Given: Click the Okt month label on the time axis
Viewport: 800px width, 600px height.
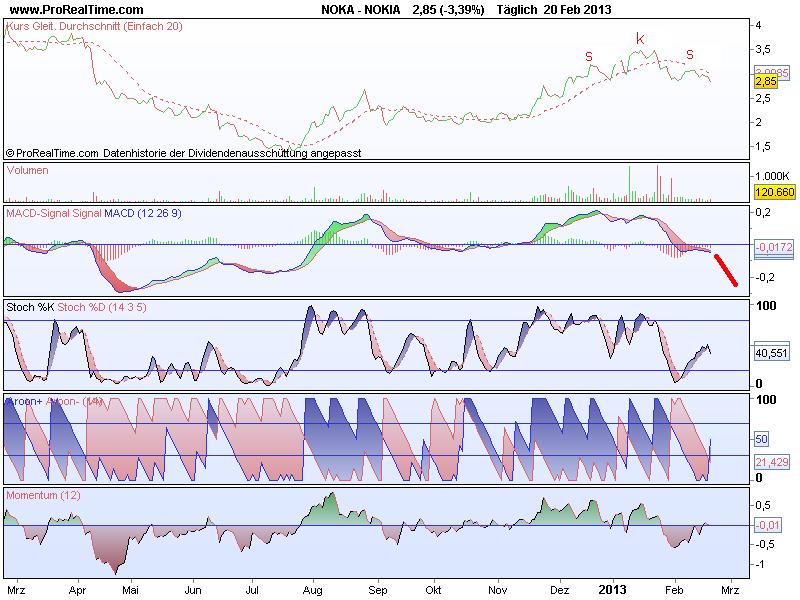Looking at the screenshot, I should (434, 590).
